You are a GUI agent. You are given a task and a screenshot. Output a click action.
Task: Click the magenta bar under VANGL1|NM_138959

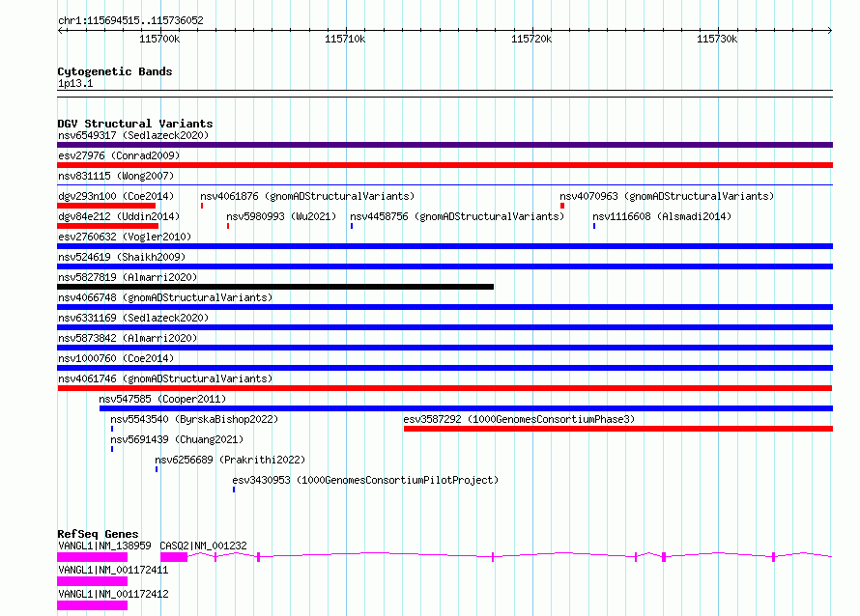pyautogui.click(x=92, y=557)
